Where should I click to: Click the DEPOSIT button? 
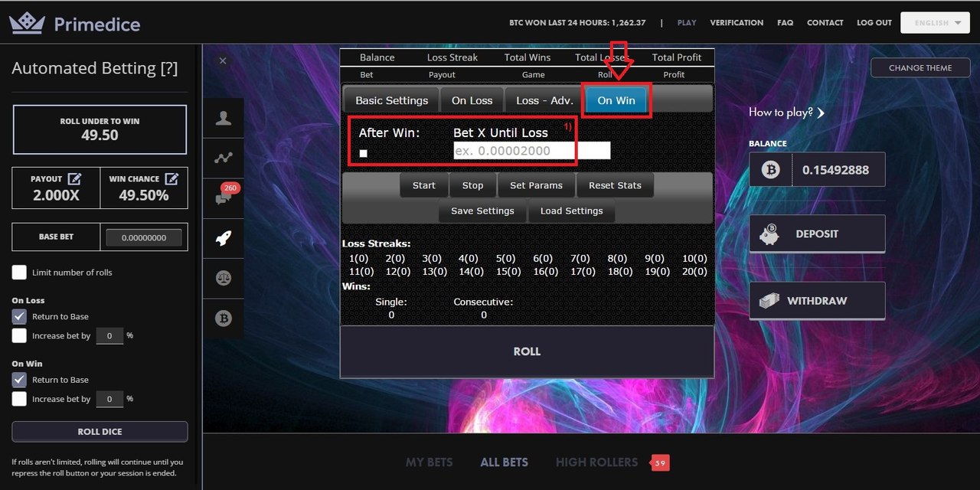click(x=817, y=234)
